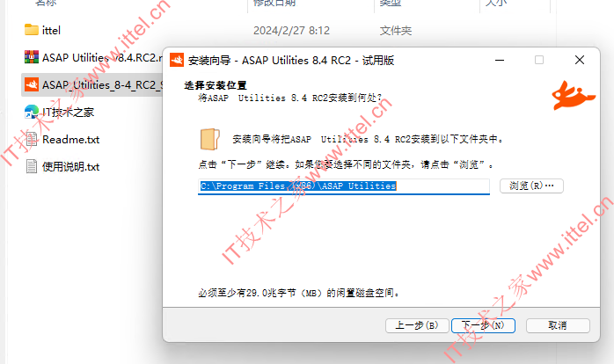Go back with 上一步(B) button
Screen dimensions: 614x364
pyautogui.click(x=417, y=325)
